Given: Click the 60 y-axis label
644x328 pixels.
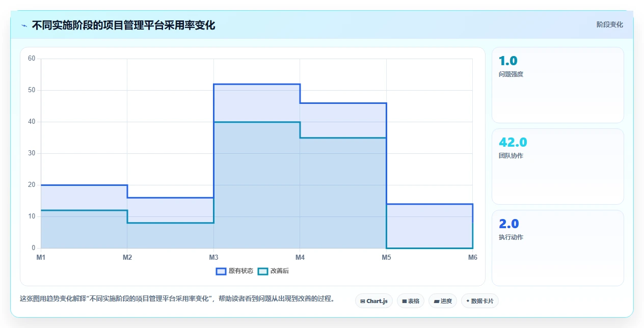Looking at the screenshot, I should coord(32,59).
